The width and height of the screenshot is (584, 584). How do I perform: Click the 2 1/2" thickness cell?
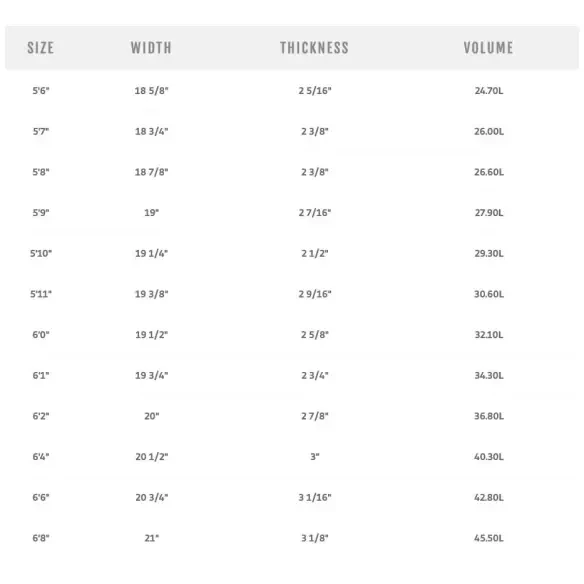[x=315, y=253]
